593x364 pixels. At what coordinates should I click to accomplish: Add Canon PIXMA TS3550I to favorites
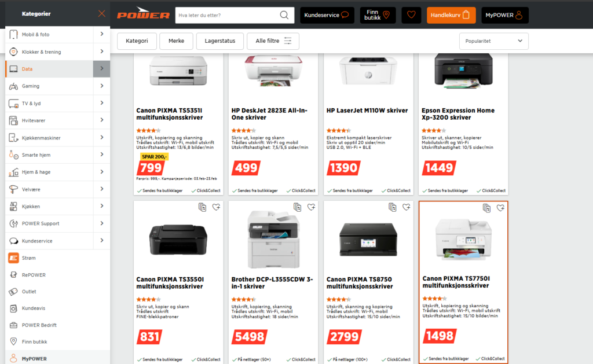click(217, 207)
